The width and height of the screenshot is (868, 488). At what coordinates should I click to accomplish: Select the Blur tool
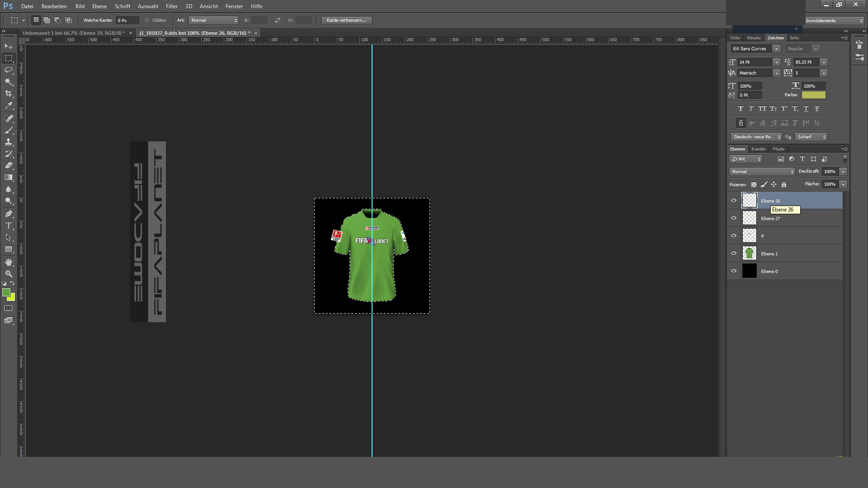click(9, 189)
